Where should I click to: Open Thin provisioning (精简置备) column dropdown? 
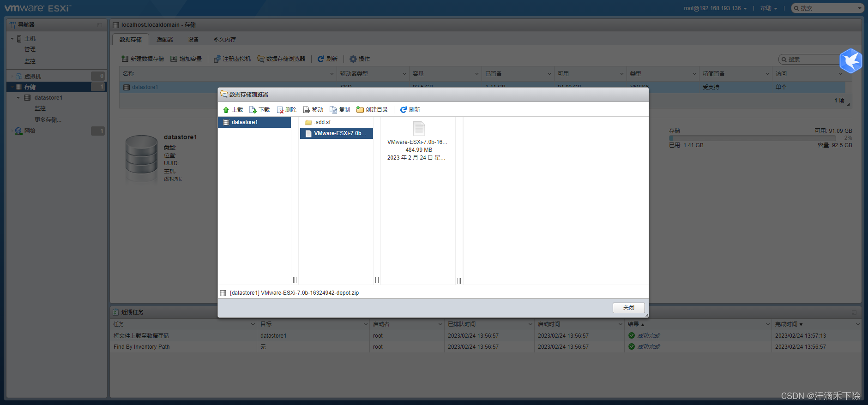(767, 74)
